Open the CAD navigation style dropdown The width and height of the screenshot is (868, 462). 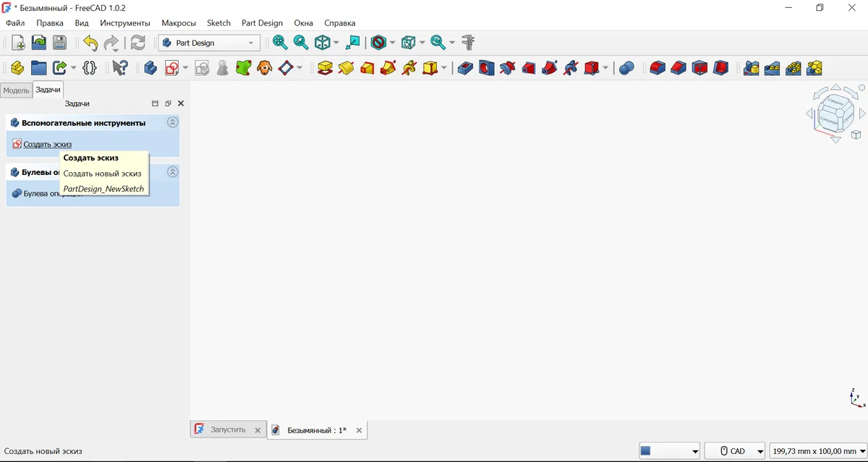(x=734, y=451)
